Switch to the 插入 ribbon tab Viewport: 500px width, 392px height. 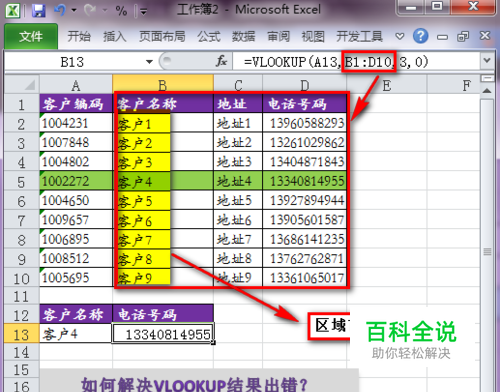click(114, 36)
